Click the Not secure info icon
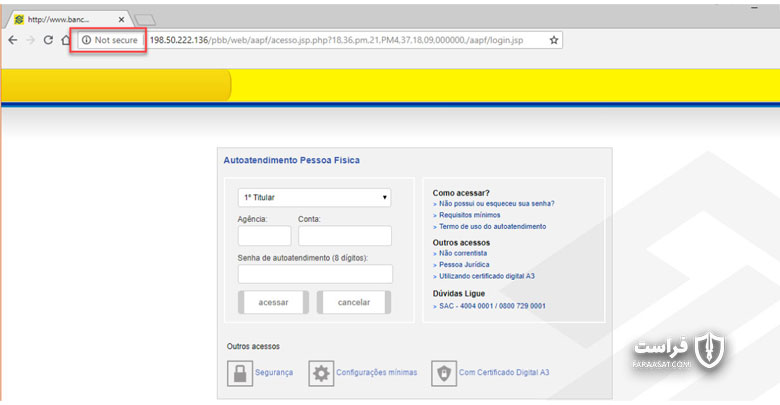Image resolution: width=780 pixels, height=405 pixels. [86, 40]
